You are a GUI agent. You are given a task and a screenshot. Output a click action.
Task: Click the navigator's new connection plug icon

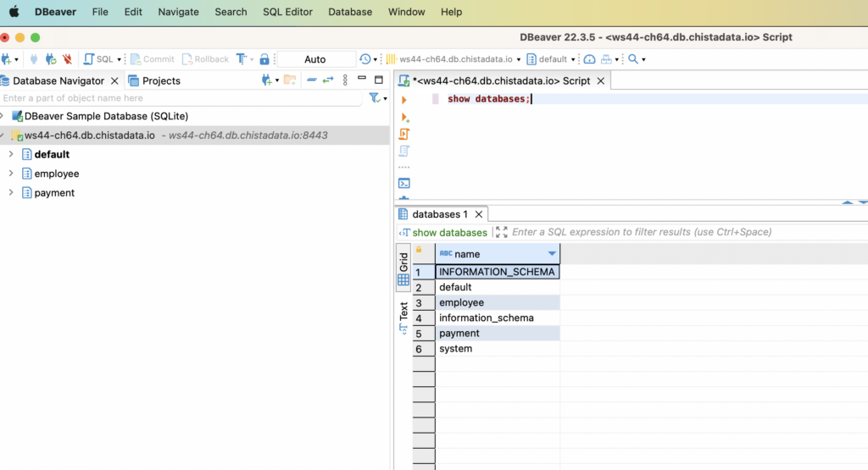[266, 80]
